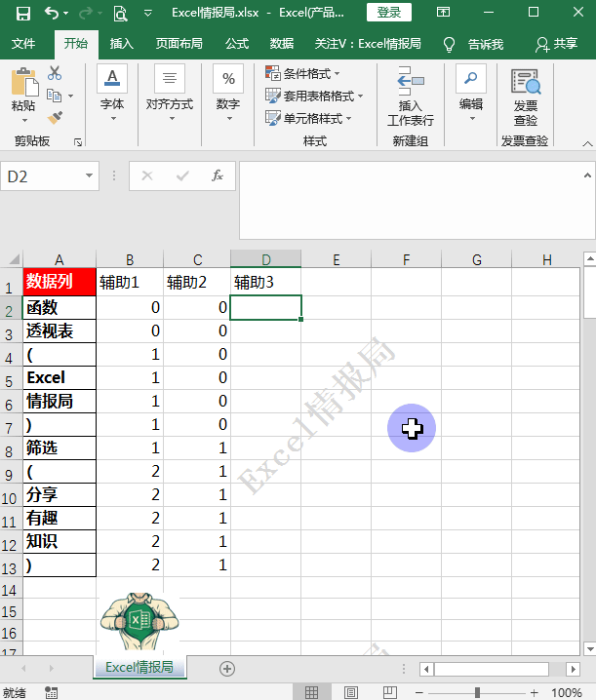The height and width of the screenshot is (700, 596).
Task: Open the 数字 number format group
Action: (x=228, y=93)
